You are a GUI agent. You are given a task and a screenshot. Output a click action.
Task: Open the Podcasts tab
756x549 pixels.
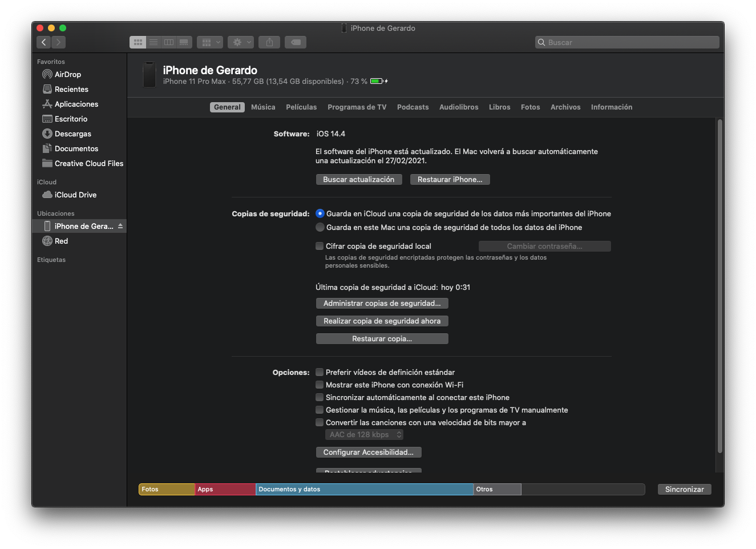[413, 107]
